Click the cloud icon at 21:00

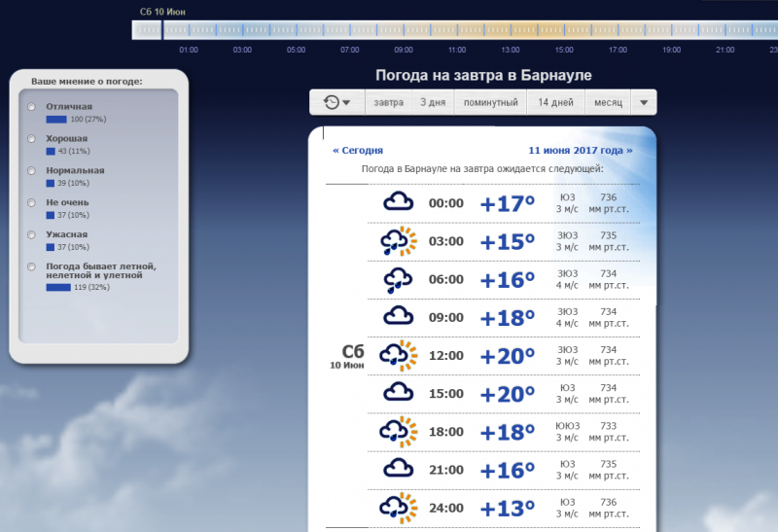tap(397, 469)
